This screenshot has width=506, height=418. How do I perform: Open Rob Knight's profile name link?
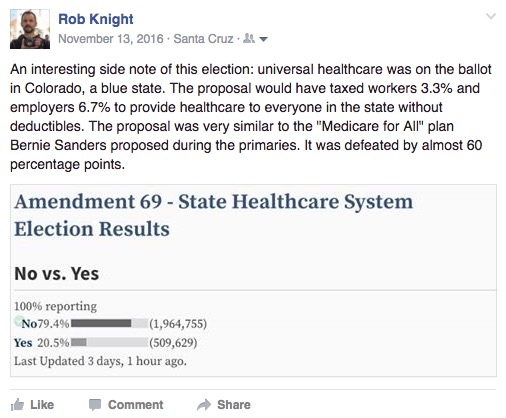click(x=96, y=19)
